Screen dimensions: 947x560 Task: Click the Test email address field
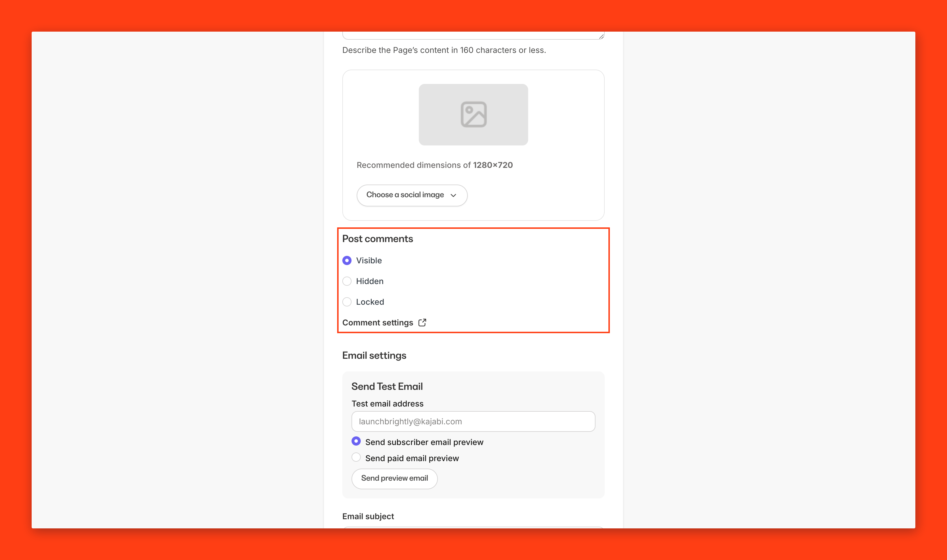473,421
